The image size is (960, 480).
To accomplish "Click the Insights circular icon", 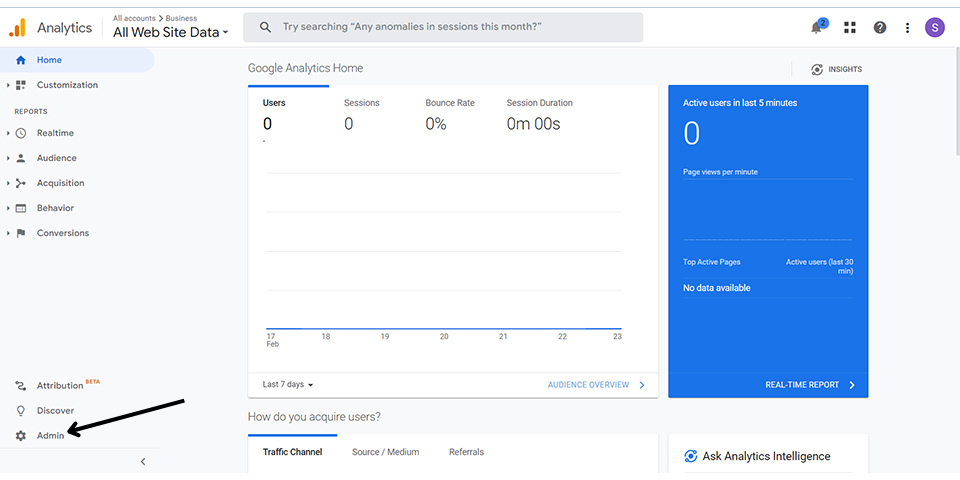I will tap(817, 69).
